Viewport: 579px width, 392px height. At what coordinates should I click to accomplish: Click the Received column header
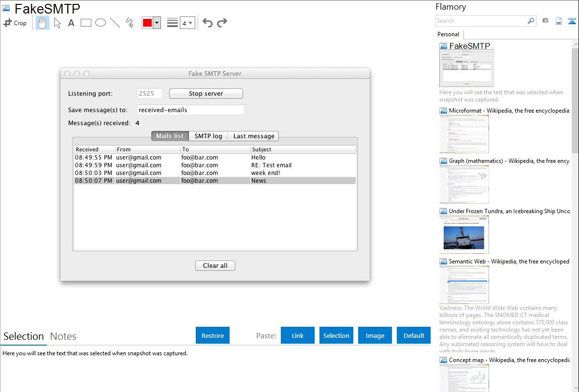(x=95, y=149)
